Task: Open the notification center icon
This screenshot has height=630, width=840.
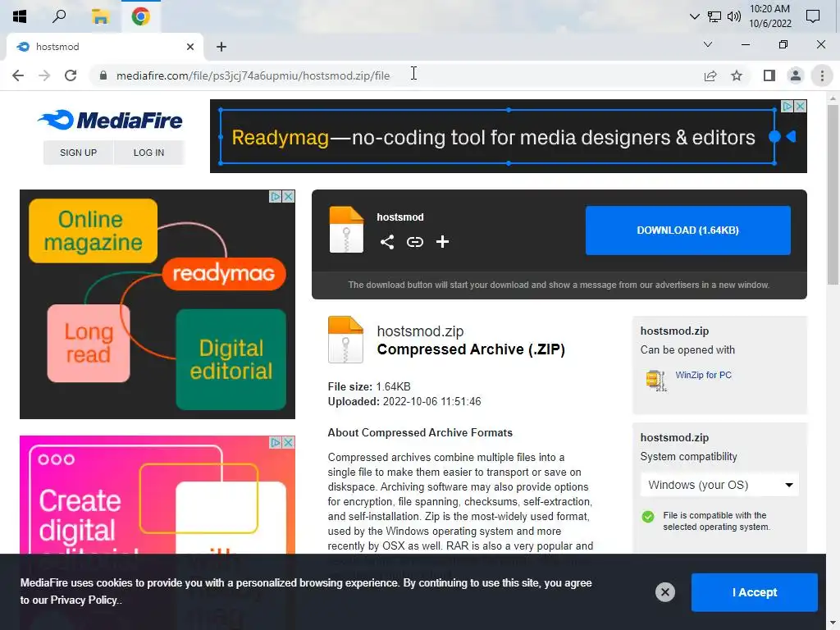Action: click(813, 16)
